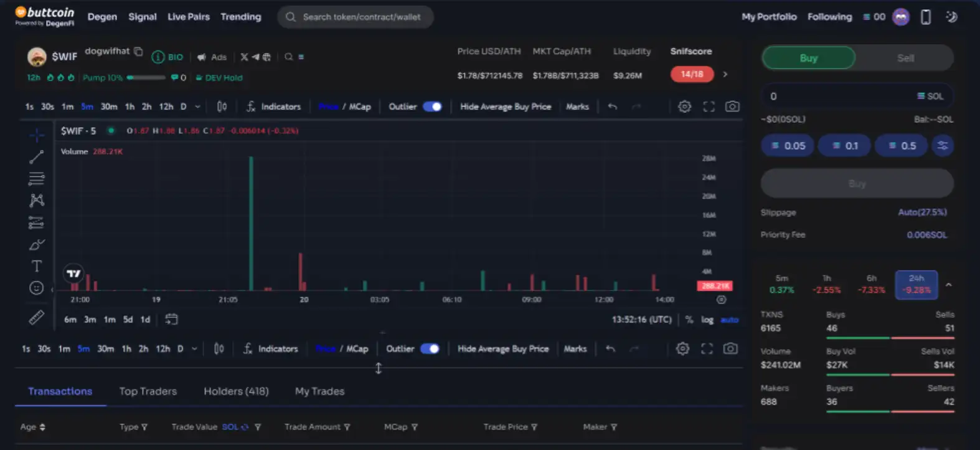Image resolution: width=980 pixels, height=450 pixels.
Task: Select the Text annotation tool
Action: (37, 266)
